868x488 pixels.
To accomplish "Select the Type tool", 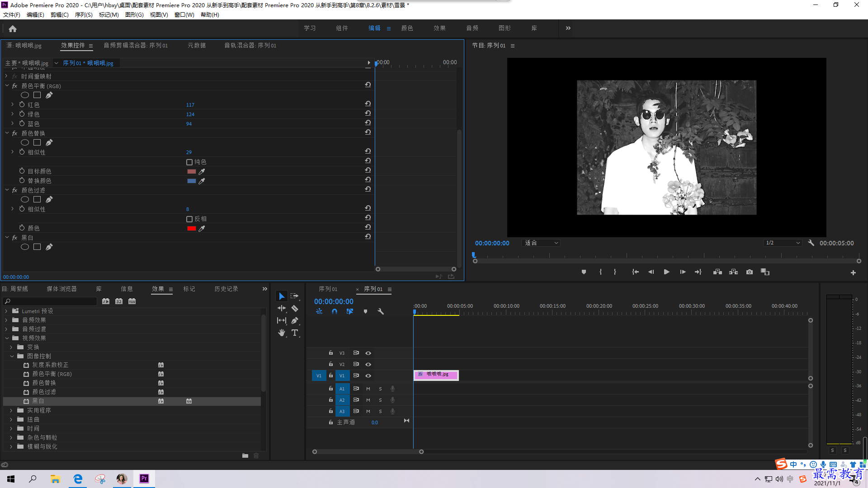I will pyautogui.click(x=294, y=333).
